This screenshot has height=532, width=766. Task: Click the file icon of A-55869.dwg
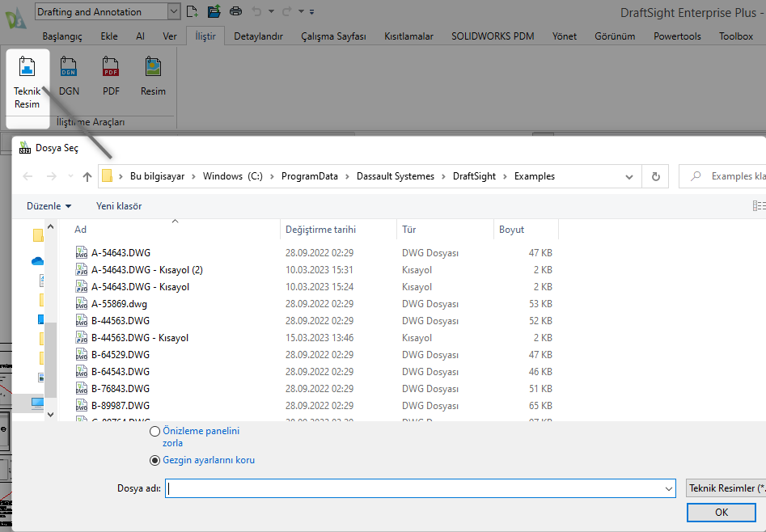click(82, 303)
